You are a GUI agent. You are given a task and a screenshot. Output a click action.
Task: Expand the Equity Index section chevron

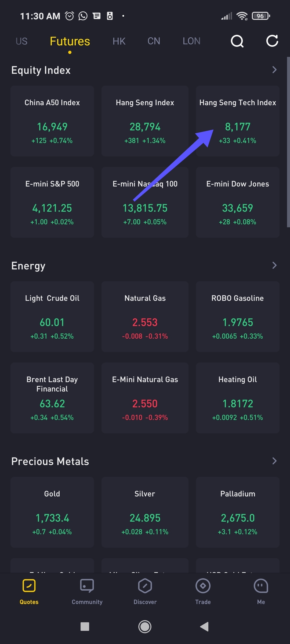[x=274, y=70]
